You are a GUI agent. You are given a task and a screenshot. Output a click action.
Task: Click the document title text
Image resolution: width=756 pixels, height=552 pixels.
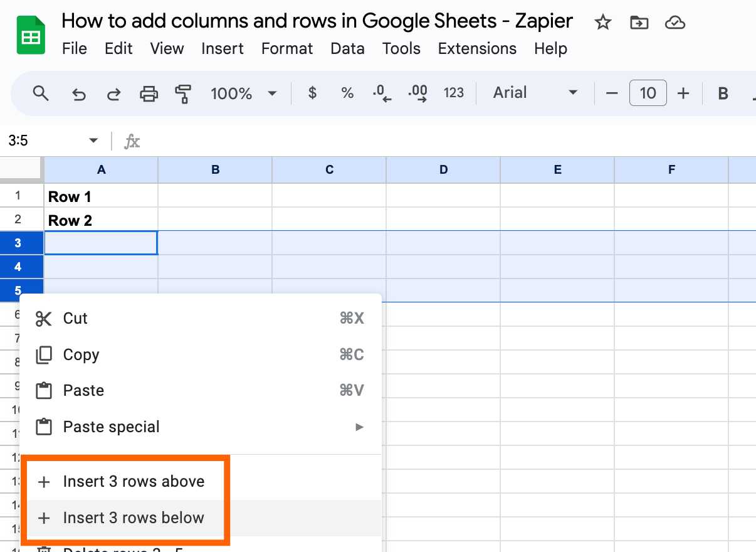tap(317, 21)
